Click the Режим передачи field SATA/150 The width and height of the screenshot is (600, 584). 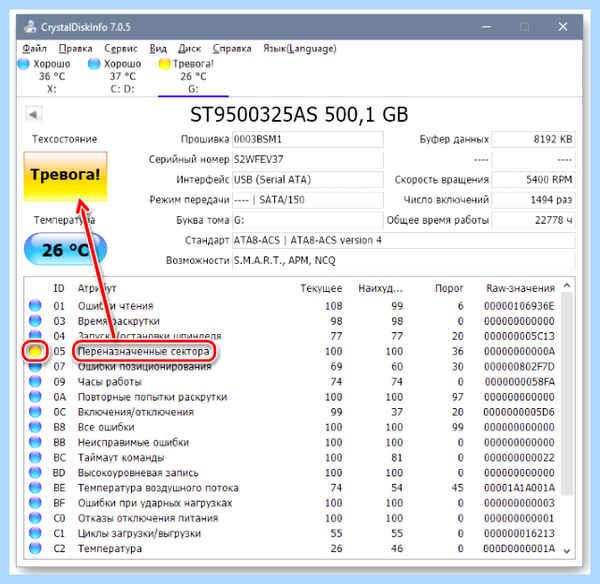point(308,200)
